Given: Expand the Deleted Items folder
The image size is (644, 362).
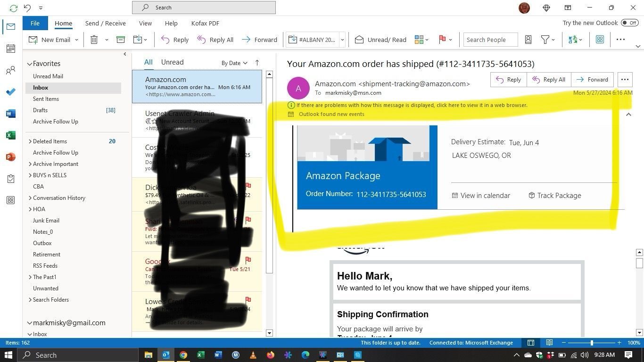Looking at the screenshot, I should pyautogui.click(x=30, y=141).
